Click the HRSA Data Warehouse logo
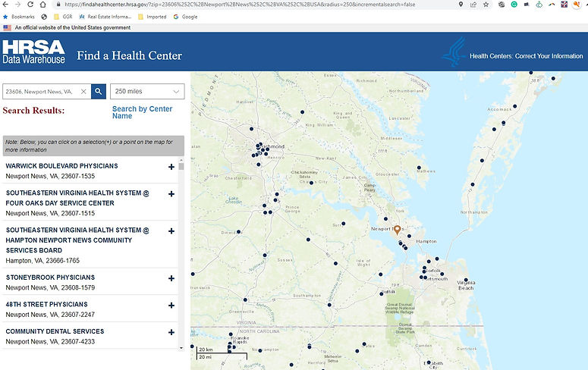588x370 pixels. pos(33,52)
